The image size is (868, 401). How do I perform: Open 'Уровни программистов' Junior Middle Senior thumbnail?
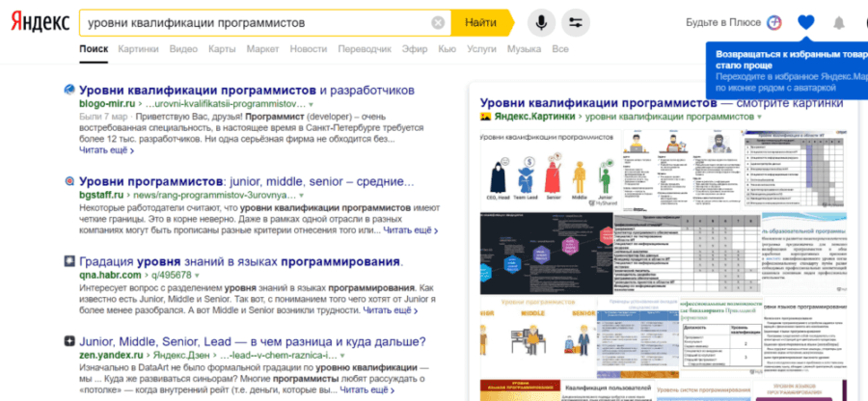(x=537, y=335)
